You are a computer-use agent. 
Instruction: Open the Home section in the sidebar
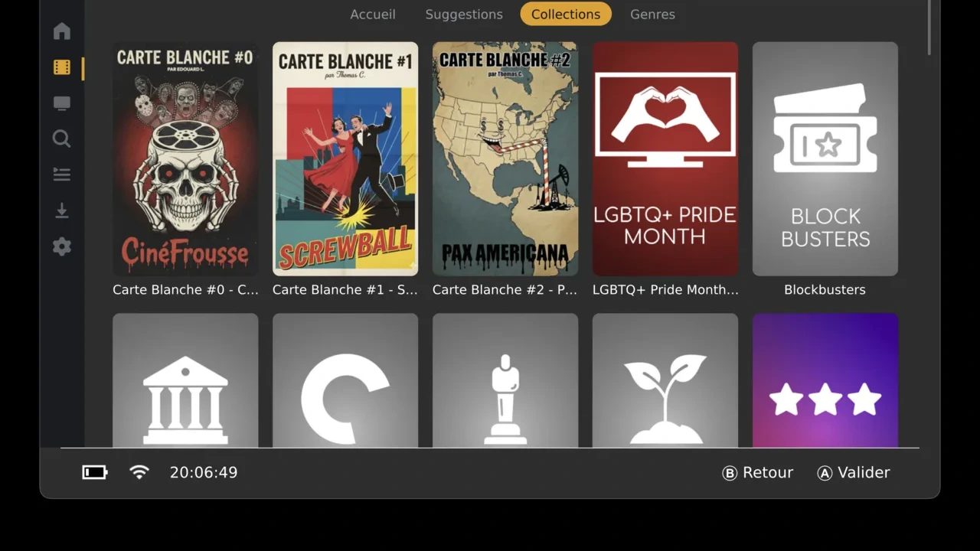coord(62,31)
